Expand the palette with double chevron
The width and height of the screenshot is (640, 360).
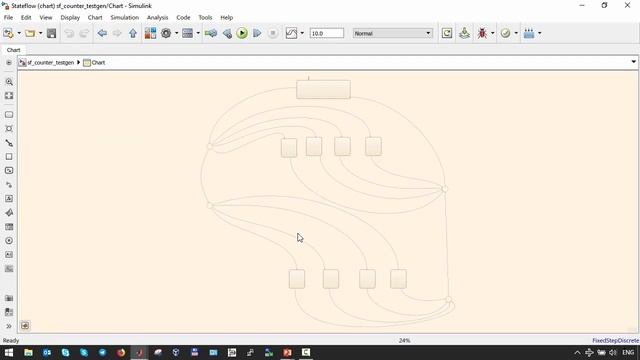coord(9,326)
